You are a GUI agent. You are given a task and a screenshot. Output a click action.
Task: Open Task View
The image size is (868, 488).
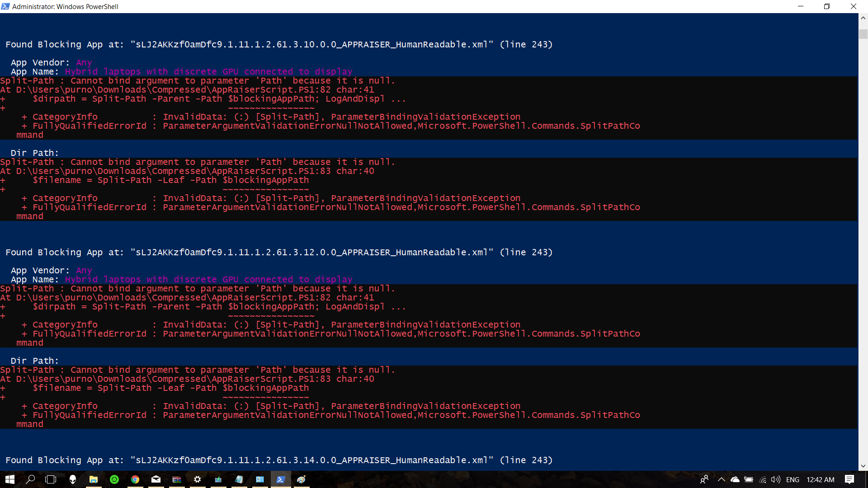51,479
